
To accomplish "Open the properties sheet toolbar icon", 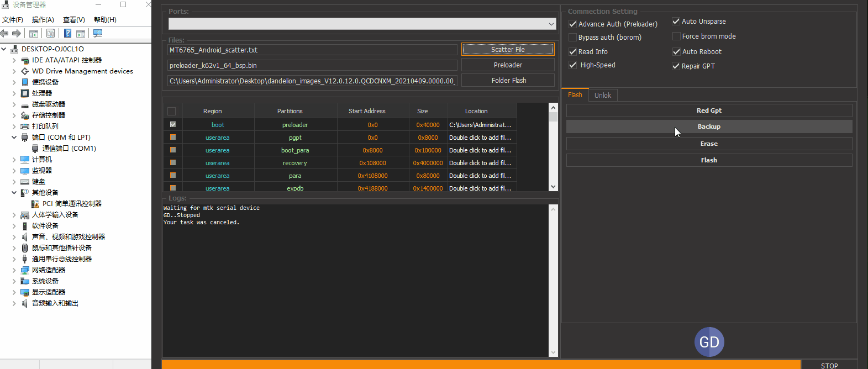I will tap(50, 34).
